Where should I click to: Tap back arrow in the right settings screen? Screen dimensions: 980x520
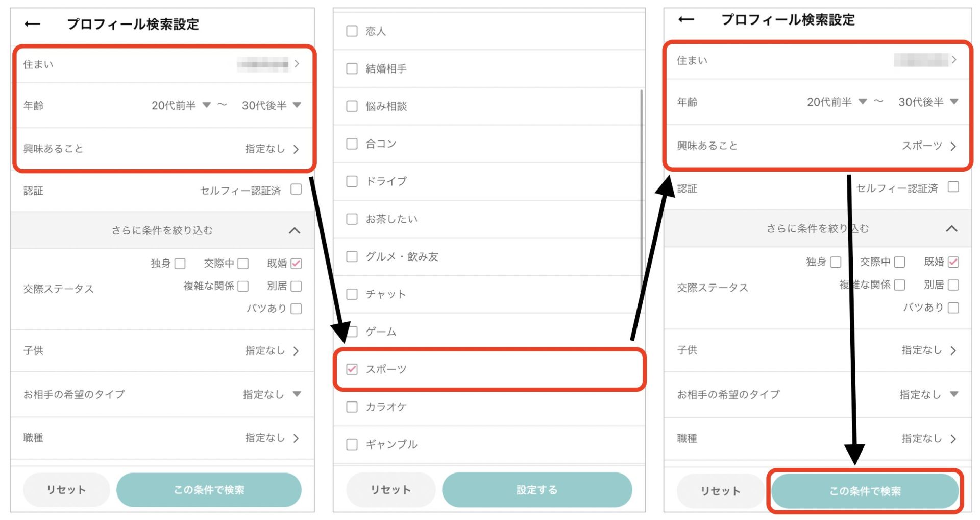(x=686, y=20)
